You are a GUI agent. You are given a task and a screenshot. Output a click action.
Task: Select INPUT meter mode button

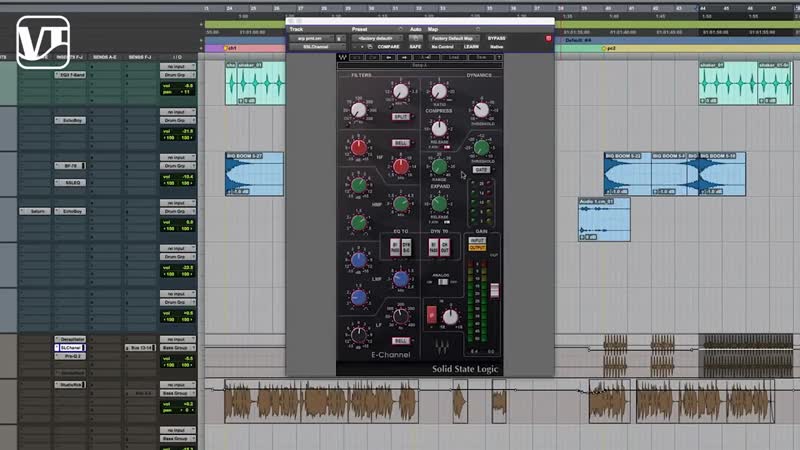(477, 240)
